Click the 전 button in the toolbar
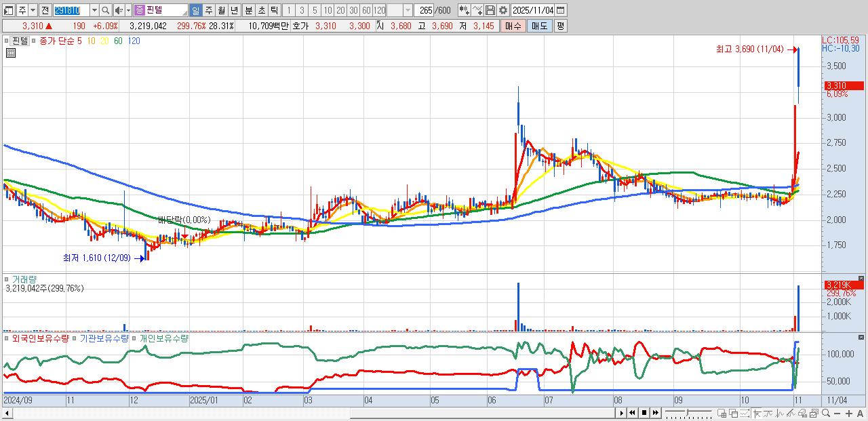The height and width of the screenshot is (421, 868). [45, 10]
